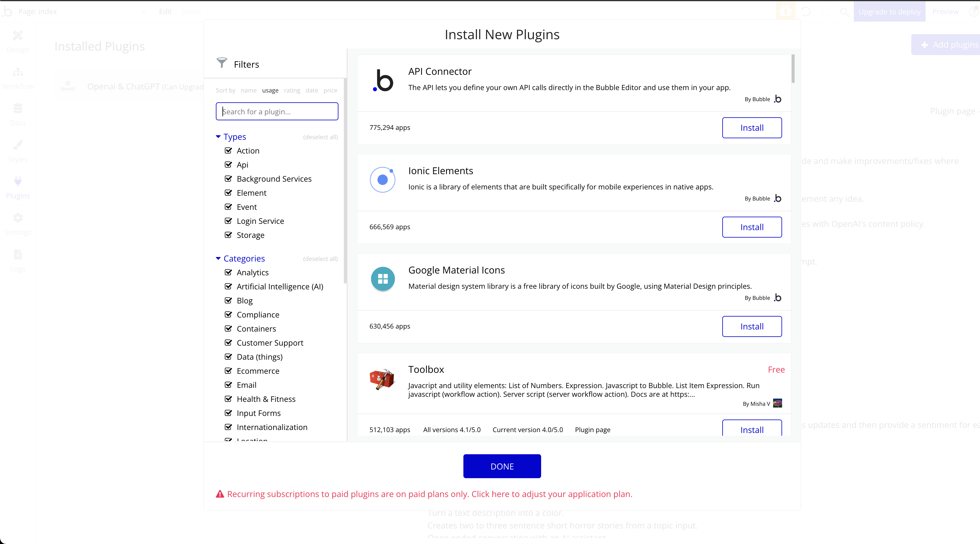980x544 pixels.
Task: Uncheck the Action type checkbox
Action: point(228,151)
